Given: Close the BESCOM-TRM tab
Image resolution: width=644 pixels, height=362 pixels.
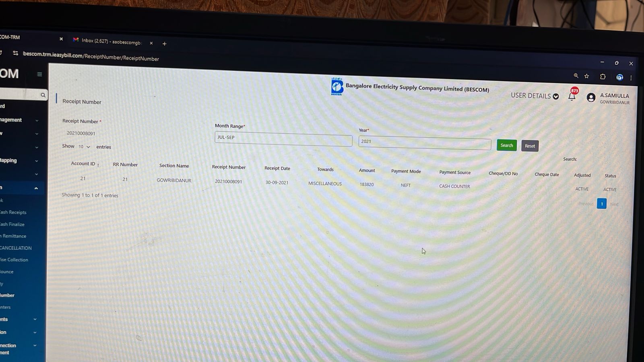Looking at the screenshot, I should click(x=61, y=39).
